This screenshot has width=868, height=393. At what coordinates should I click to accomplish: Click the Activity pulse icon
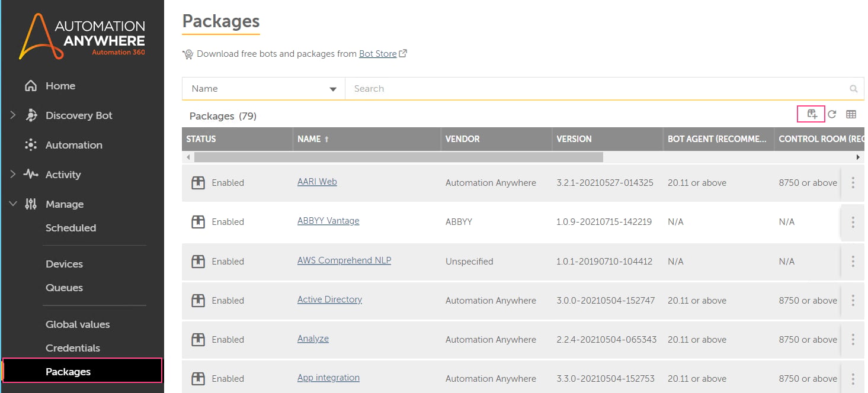pyautogui.click(x=31, y=174)
